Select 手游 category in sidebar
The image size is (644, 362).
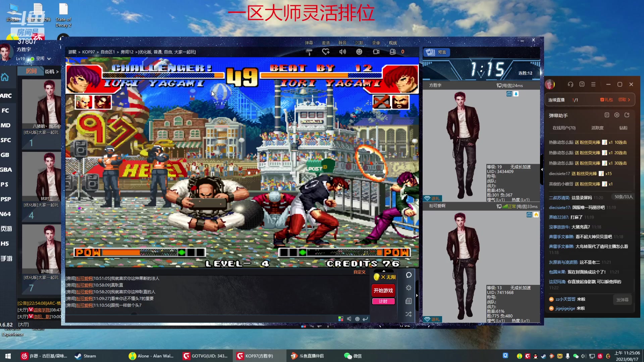6,258
